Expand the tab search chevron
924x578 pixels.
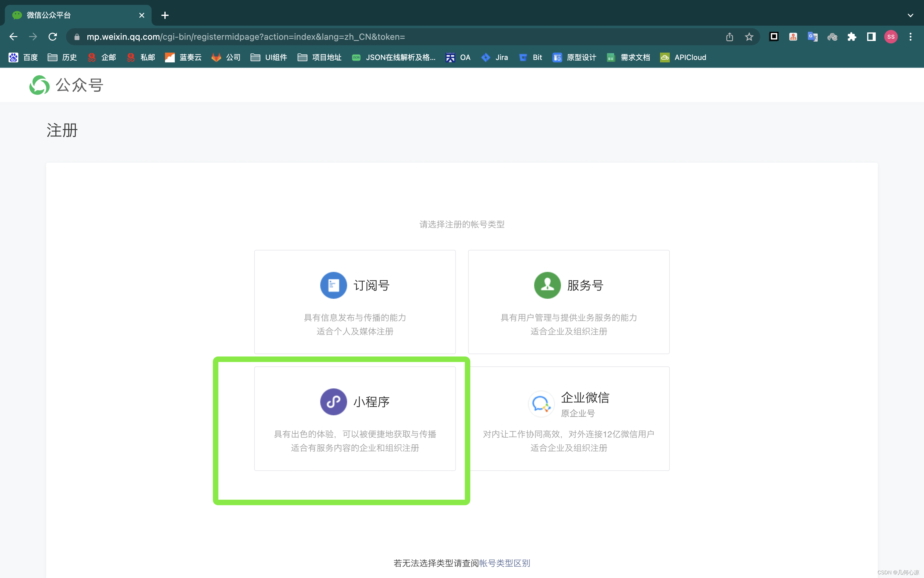click(x=910, y=15)
